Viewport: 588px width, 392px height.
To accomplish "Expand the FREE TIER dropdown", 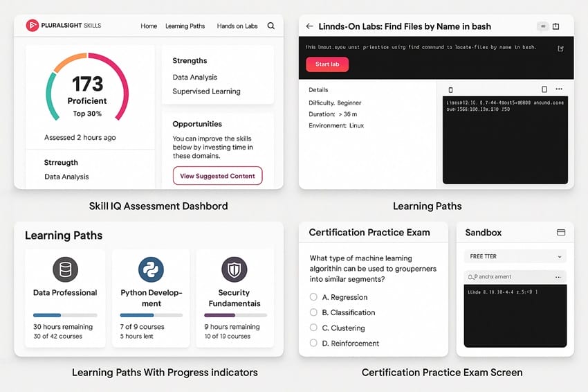I will pyautogui.click(x=515, y=256).
